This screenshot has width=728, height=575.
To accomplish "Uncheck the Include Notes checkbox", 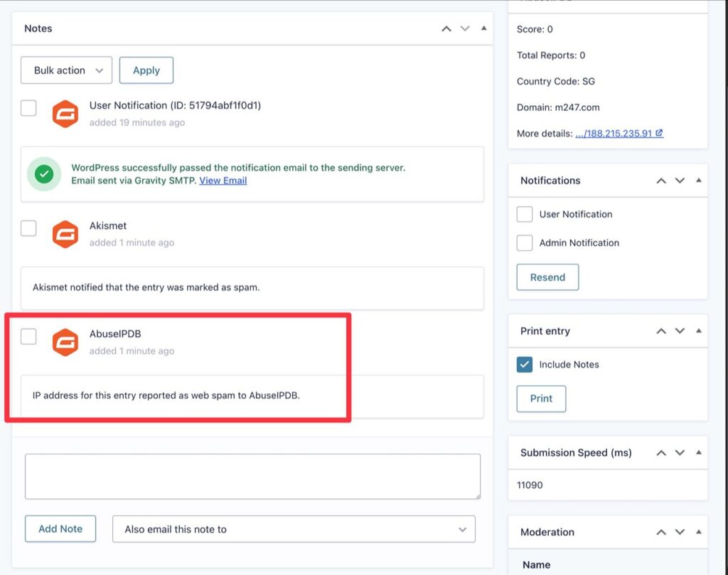I will tap(525, 365).
